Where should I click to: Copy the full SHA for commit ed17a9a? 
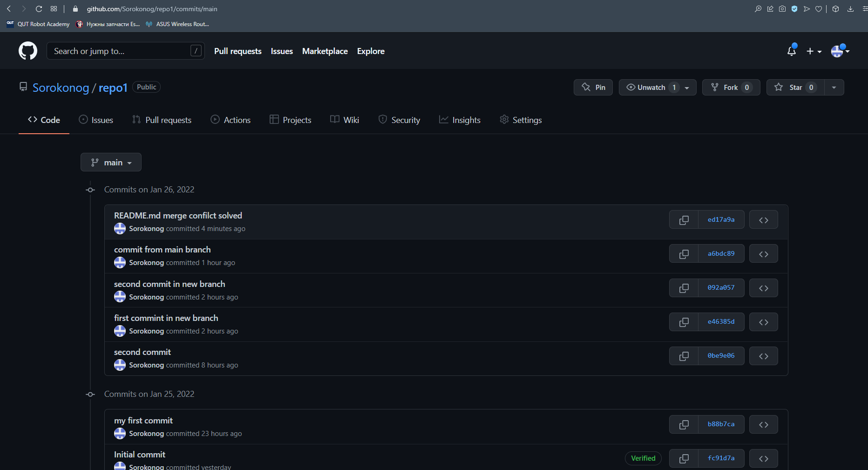(x=684, y=220)
